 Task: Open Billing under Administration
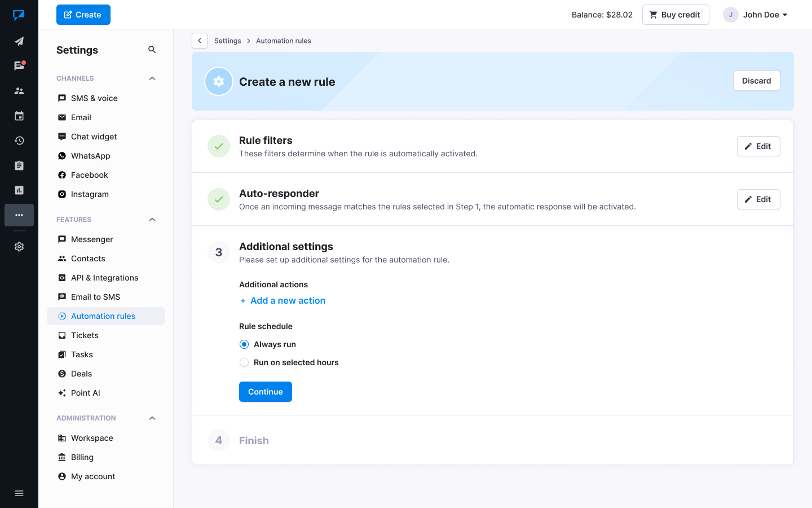81,457
